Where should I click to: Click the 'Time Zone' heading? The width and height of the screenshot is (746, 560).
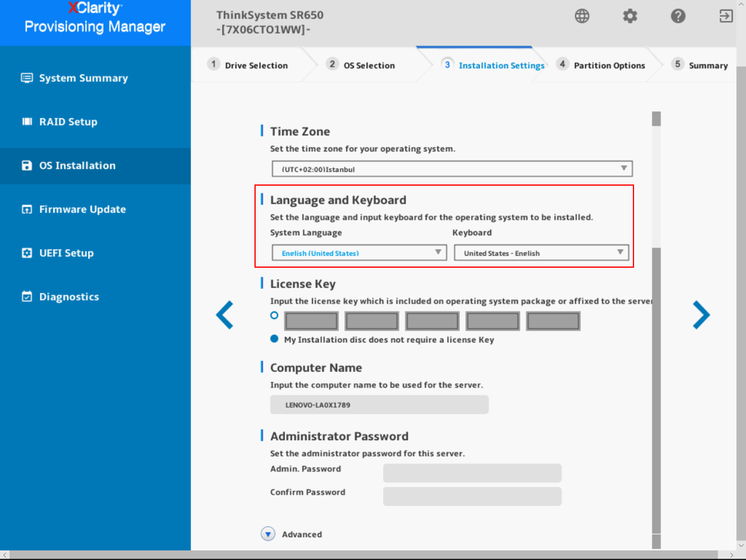click(x=300, y=131)
